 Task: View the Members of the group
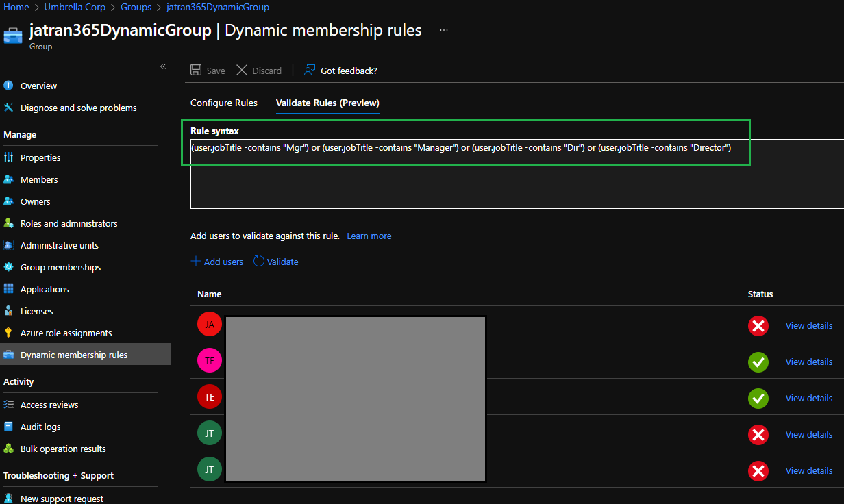37,179
